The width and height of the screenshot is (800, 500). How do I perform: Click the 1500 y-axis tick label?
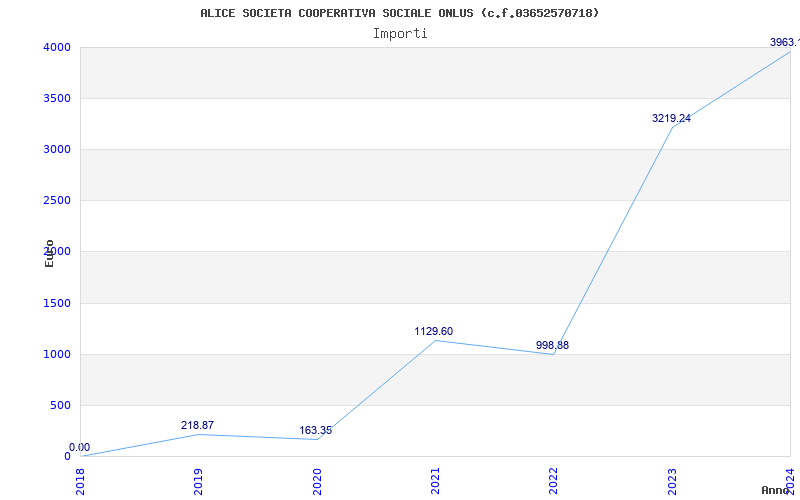57,304
